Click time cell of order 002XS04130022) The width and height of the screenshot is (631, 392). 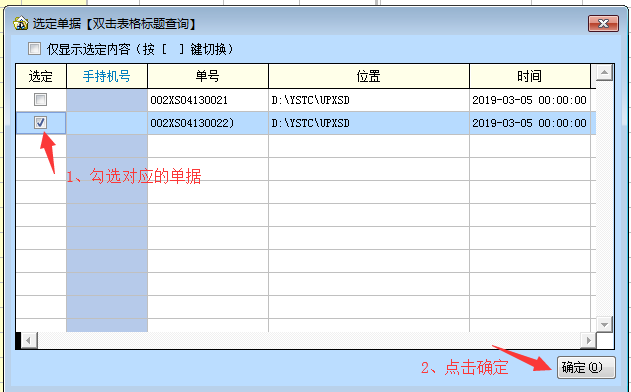point(530,123)
